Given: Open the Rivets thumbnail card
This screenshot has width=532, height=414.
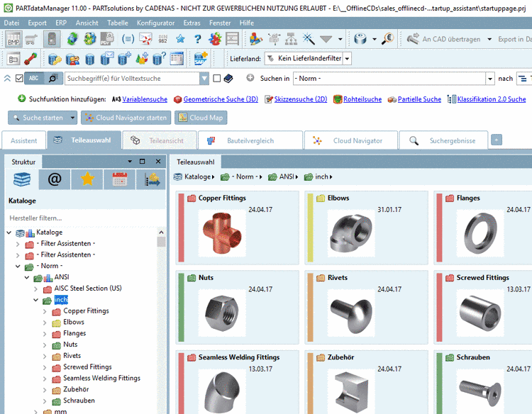Looking at the screenshot, I should coord(367,308).
